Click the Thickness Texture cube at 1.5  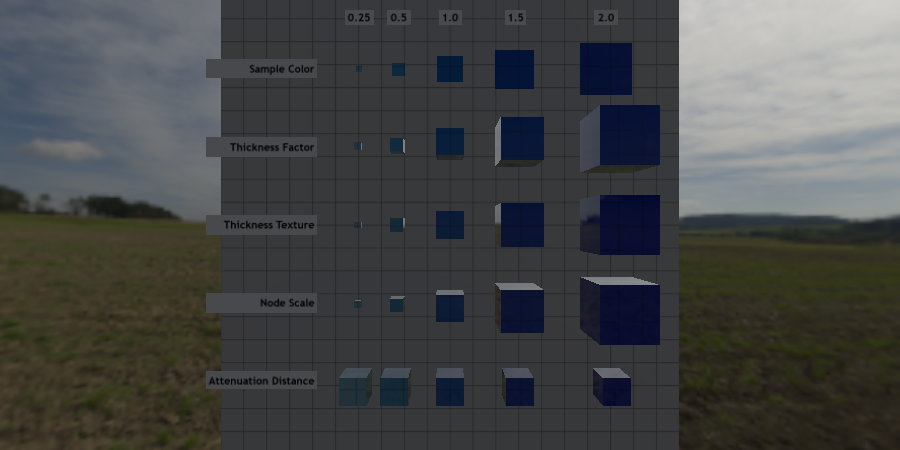(x=521, y=225)
